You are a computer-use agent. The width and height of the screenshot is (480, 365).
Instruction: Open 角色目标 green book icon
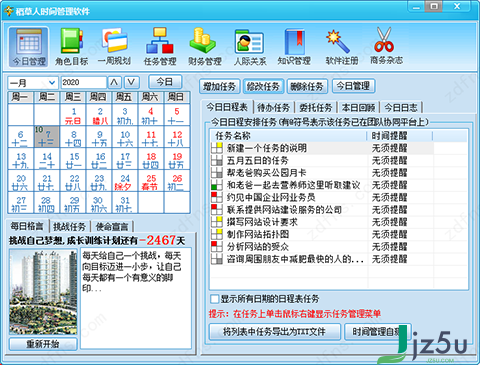[71, 47]
